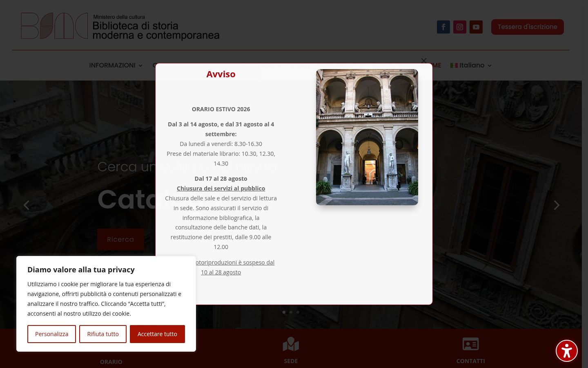The width and height of the screenshot is (588, 368).
Task: Click the '10 al 28 agosto' underlined text
Action: pos(221,272)
